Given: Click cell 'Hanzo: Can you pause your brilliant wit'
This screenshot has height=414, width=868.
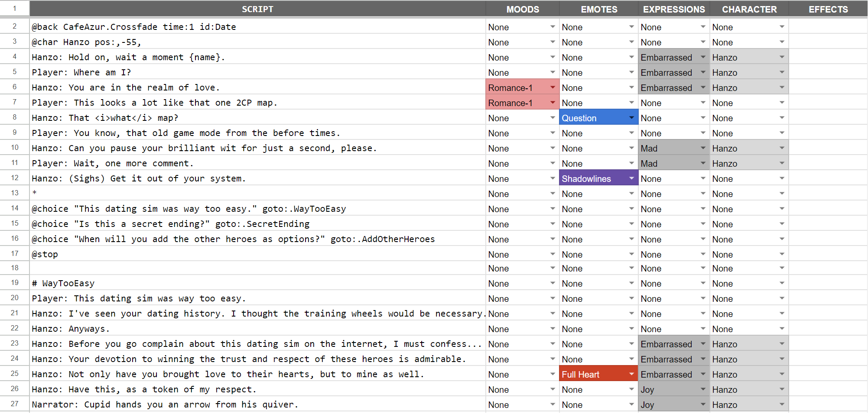Looking at the screenshot, I should click(x=257, y=148).
